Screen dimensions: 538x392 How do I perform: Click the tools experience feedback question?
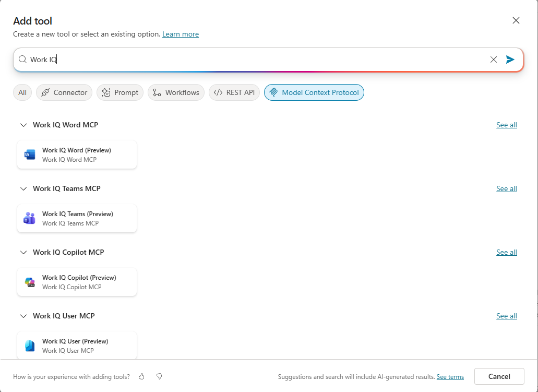click(x=71, y=376)
